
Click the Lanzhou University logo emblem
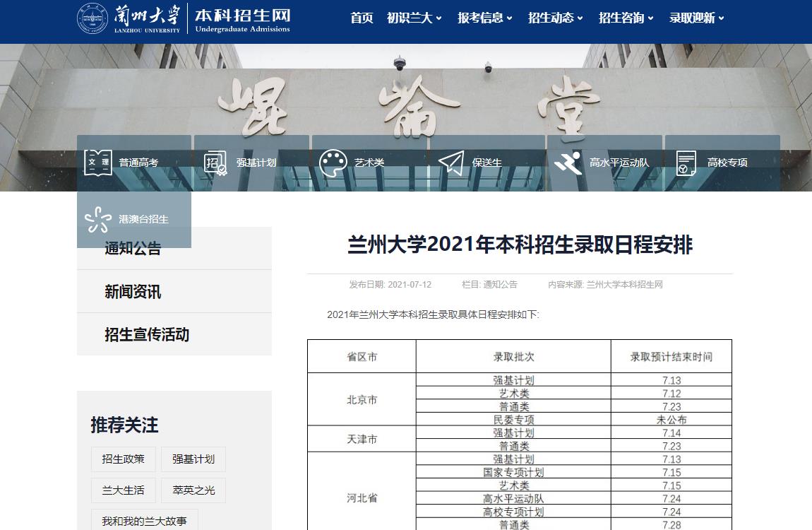92,18
